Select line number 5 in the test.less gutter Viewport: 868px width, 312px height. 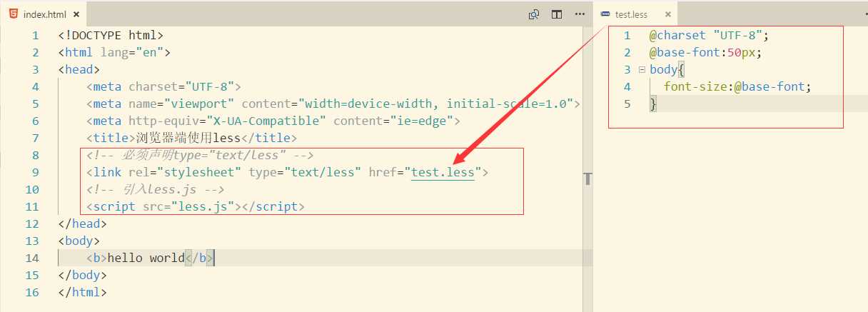tap(627, 104)
